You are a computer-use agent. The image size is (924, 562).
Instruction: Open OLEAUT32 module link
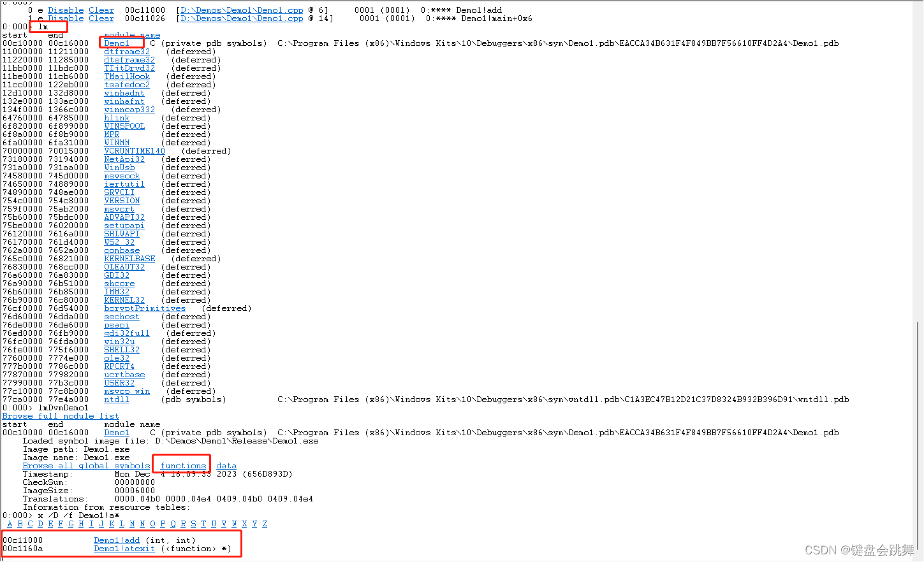point(124,267)
